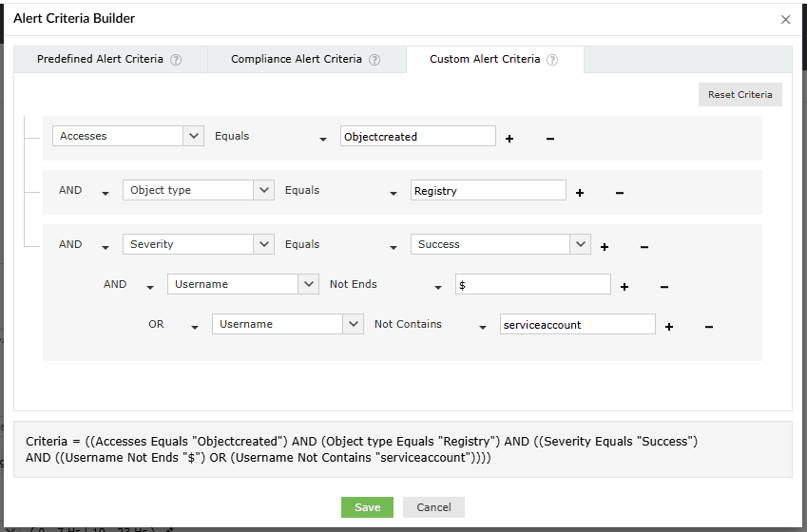Image resolution: width=807 pixels, height=532 pixels.
Task: Close the Alert Criteria Builder dialog
Action: pos(785,19)
